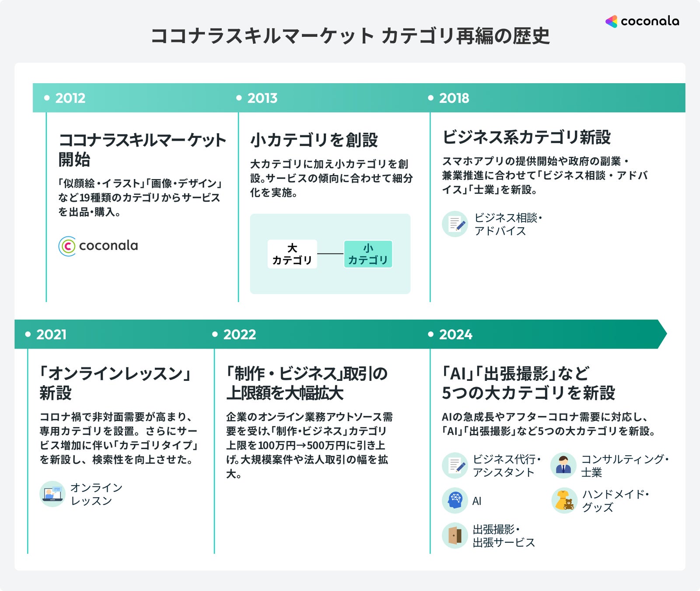The height and width of the screenshot is (591, 700).
Task: Click the AI brain head icon
Action: tap(455, 500)
